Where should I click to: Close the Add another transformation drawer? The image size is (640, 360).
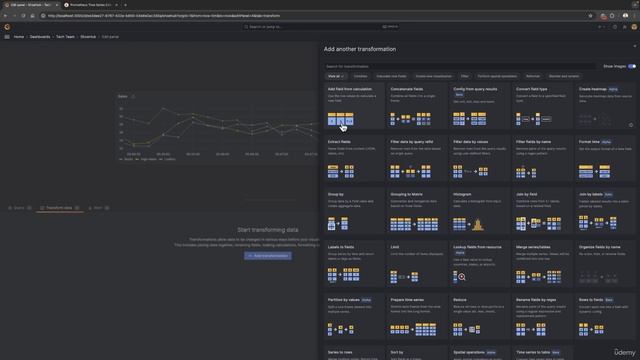635,46
